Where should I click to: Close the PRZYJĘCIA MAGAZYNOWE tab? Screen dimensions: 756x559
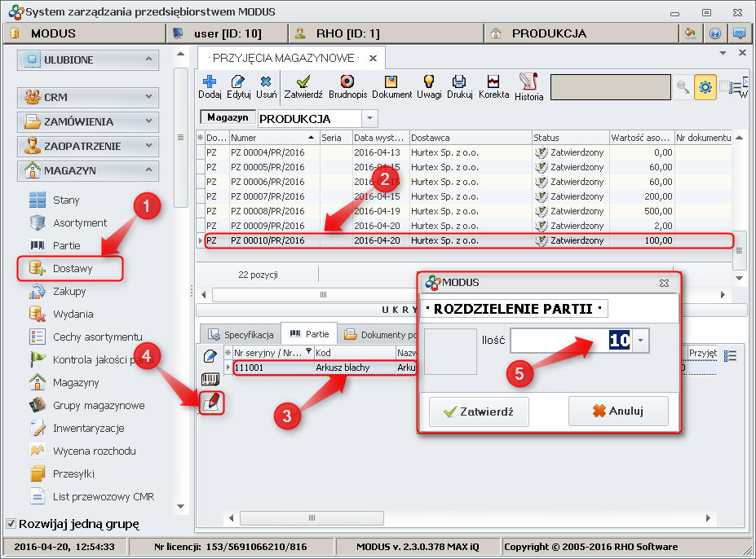point(373,59)
